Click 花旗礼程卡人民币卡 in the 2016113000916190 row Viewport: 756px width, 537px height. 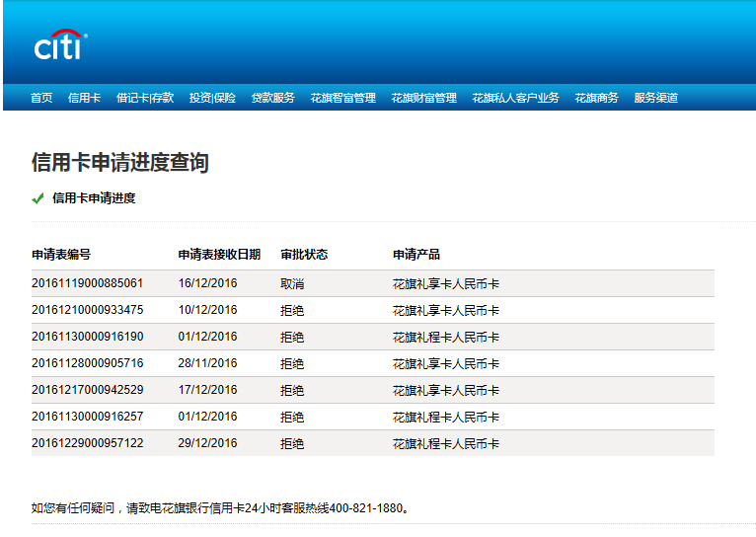click(x=446, y=337)
